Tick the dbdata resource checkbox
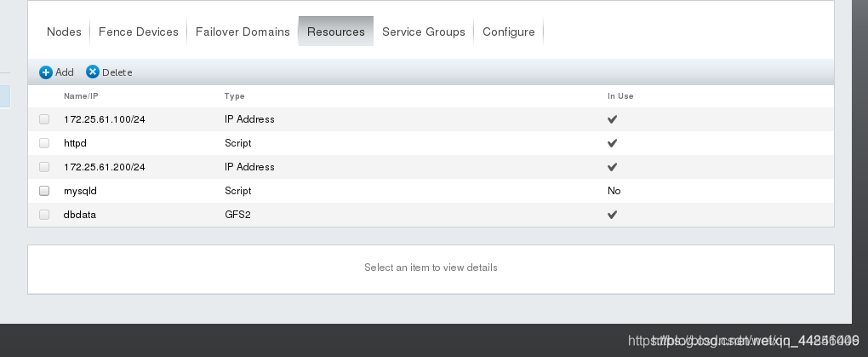Image resolution: width=868 pixels, height=357 pixels. coord(44,215)
